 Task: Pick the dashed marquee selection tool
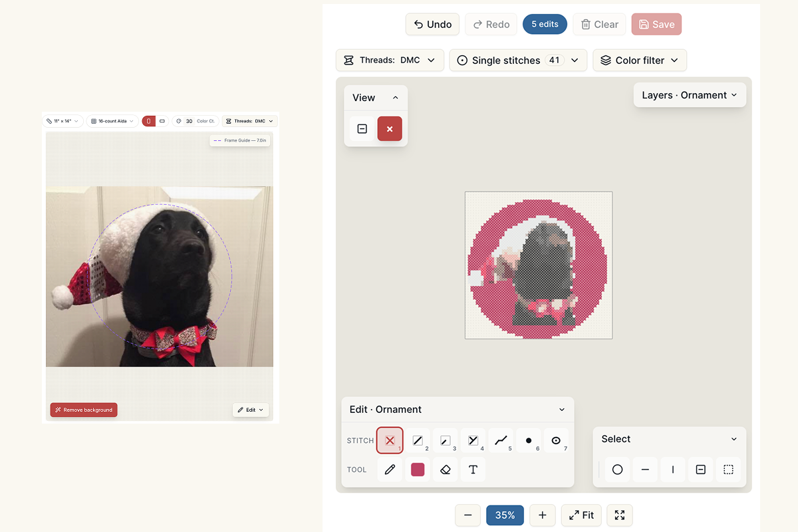coord(728,469)
